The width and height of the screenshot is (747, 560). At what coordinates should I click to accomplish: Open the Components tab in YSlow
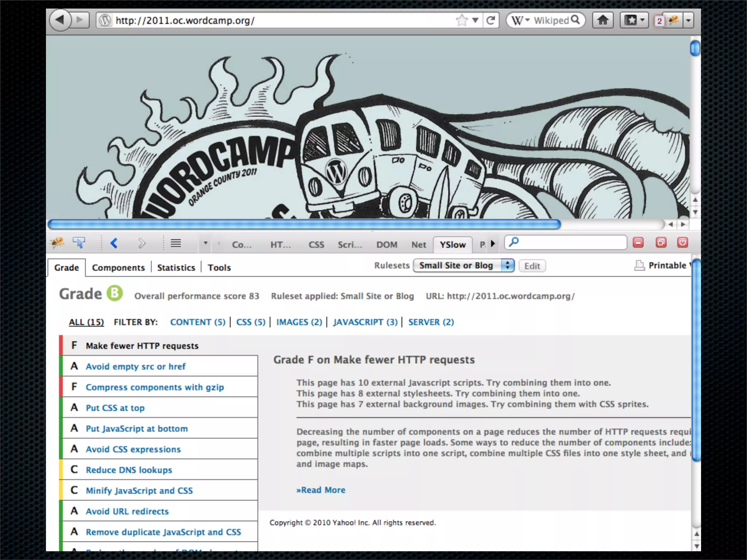point(118,268)
